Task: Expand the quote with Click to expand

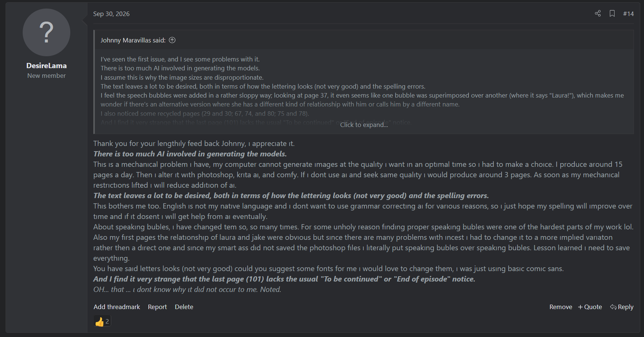Action: [x=364, y=125]
